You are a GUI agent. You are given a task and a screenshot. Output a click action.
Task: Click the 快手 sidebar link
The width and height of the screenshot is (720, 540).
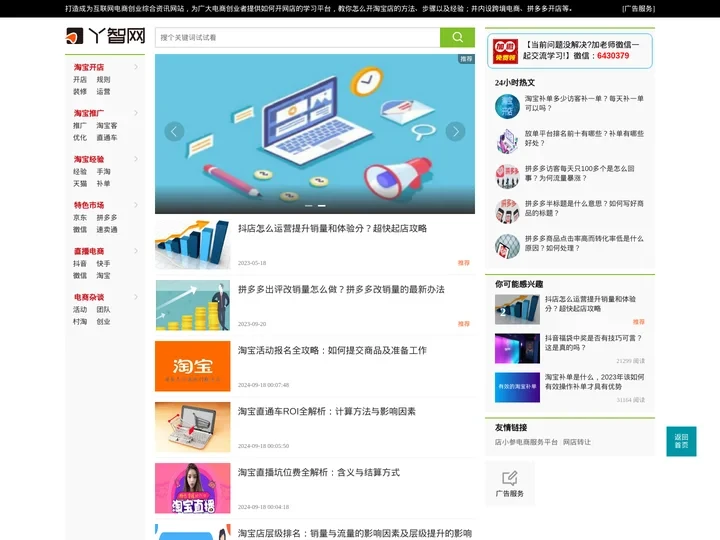point(103,263)
